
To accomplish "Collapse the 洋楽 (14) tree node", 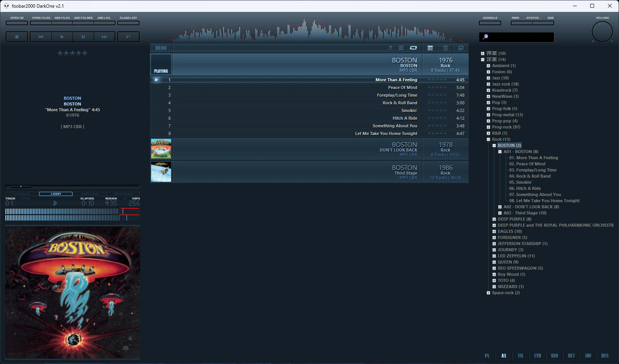I will [x=482, y=59].
